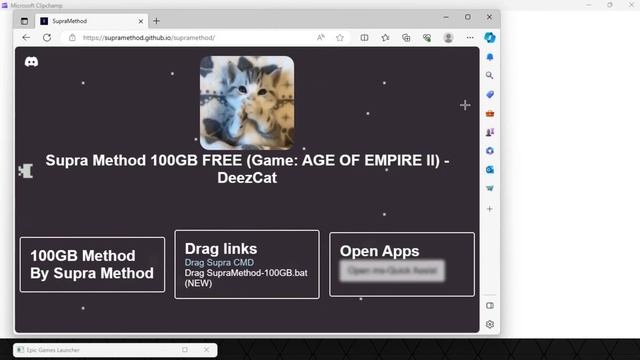This screenshot has width=640, height=360.
Task: Open the Edge sidebar tree shopping icon
Action: point(490,188)
